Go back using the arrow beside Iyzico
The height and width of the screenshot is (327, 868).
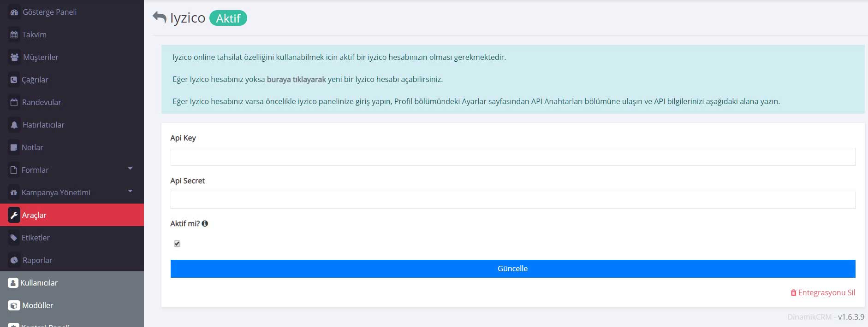coord(159,18)
